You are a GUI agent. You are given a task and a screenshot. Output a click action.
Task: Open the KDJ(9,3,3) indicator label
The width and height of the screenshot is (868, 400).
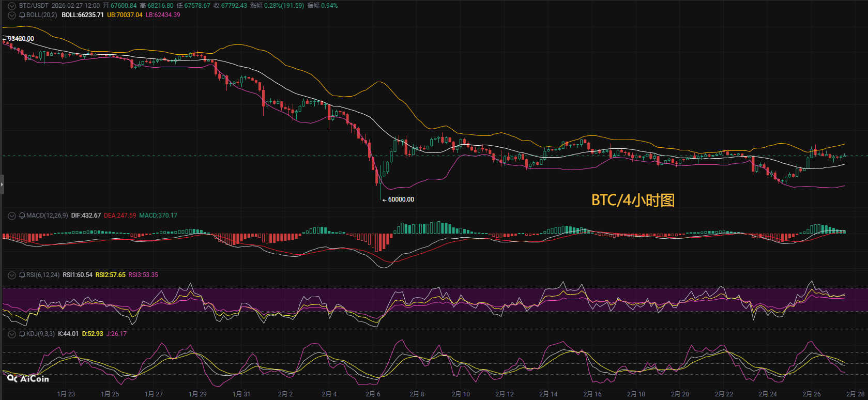pyautogui.click(x=40, y=334)
